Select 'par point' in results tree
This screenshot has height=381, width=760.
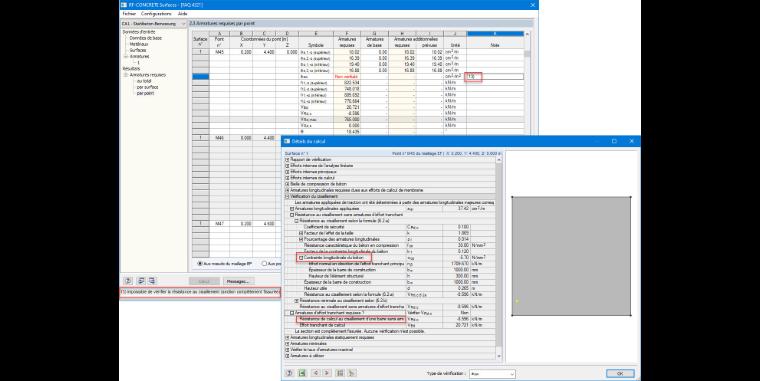click(x=145, y=93)
